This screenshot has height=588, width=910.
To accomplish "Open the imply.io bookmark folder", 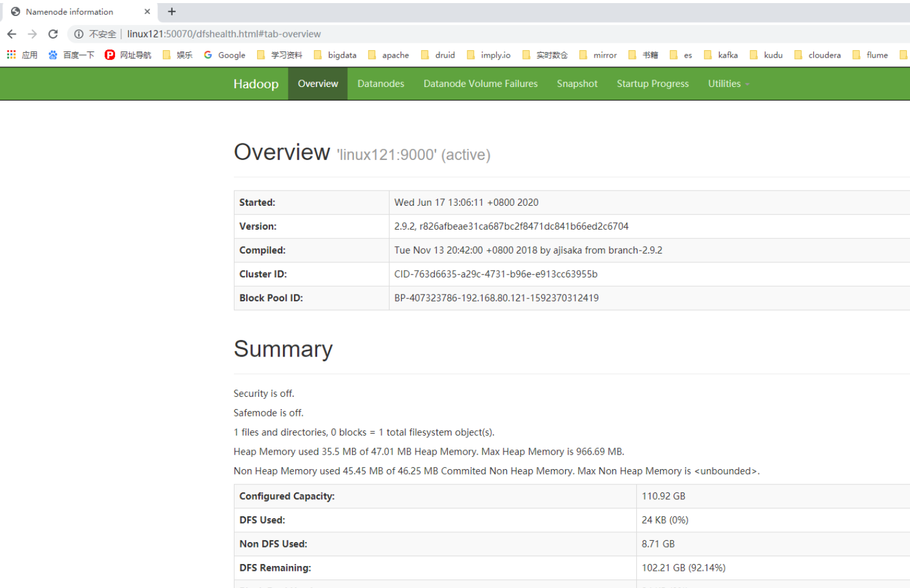I will coord(489,55).
